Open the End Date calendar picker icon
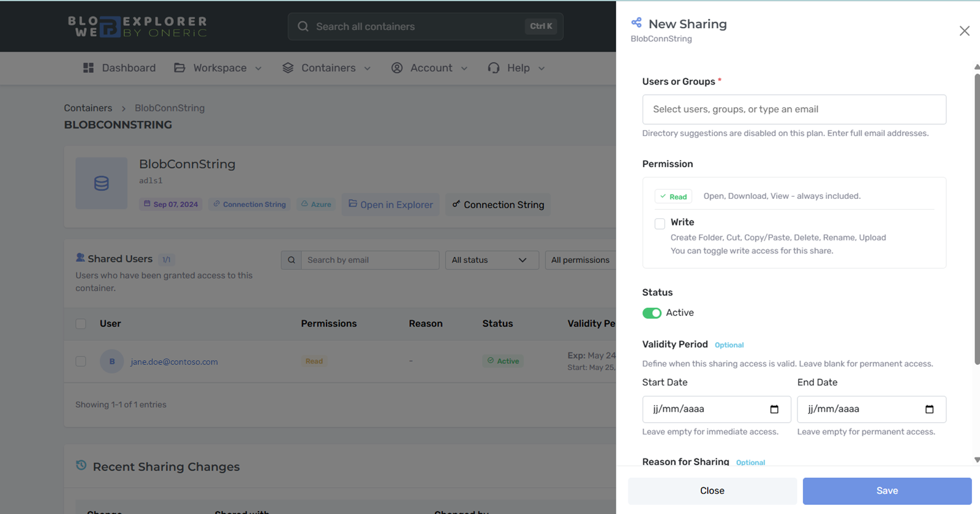This screenshot has height=514, width=980. 929,409
